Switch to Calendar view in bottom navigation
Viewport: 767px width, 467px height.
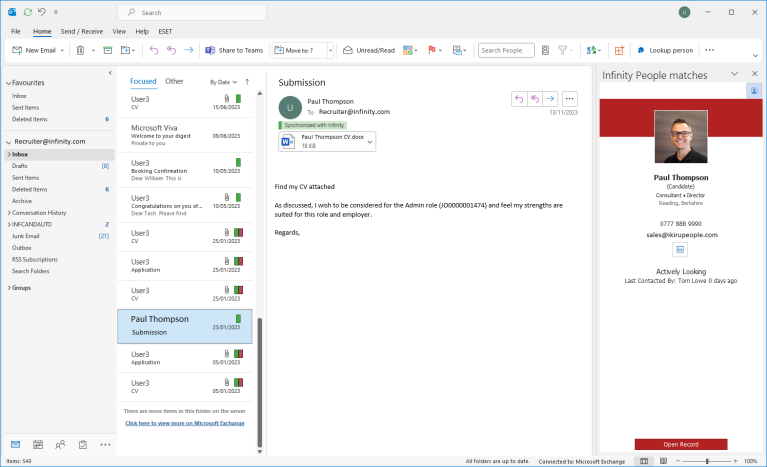[x=38, y=444]
